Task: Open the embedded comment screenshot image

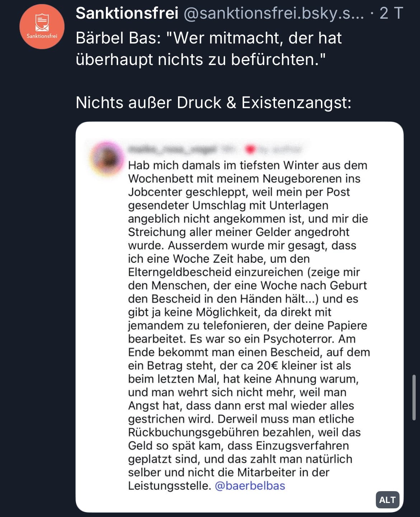Action: [x=239, y=316]
